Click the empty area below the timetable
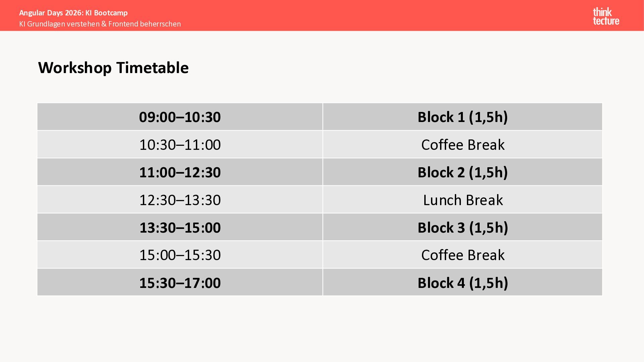Viewport: 644px width, 362px height. point(322,328)
